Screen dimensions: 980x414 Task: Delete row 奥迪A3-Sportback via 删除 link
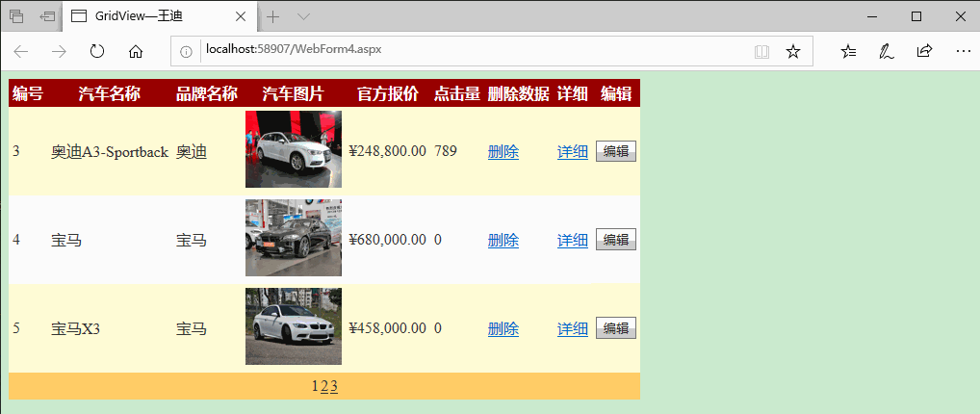pos(503,151)
